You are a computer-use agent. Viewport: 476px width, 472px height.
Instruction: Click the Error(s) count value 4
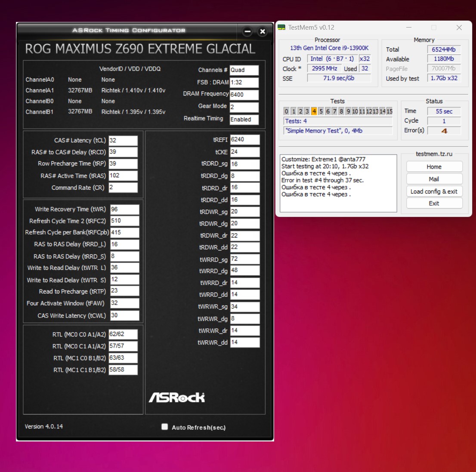tap(444, 131)
